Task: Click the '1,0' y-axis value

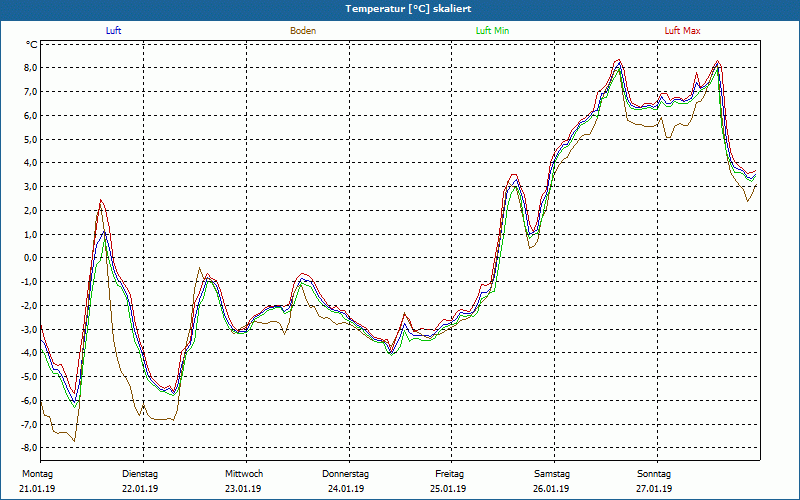Action: (x=30, y=234)
